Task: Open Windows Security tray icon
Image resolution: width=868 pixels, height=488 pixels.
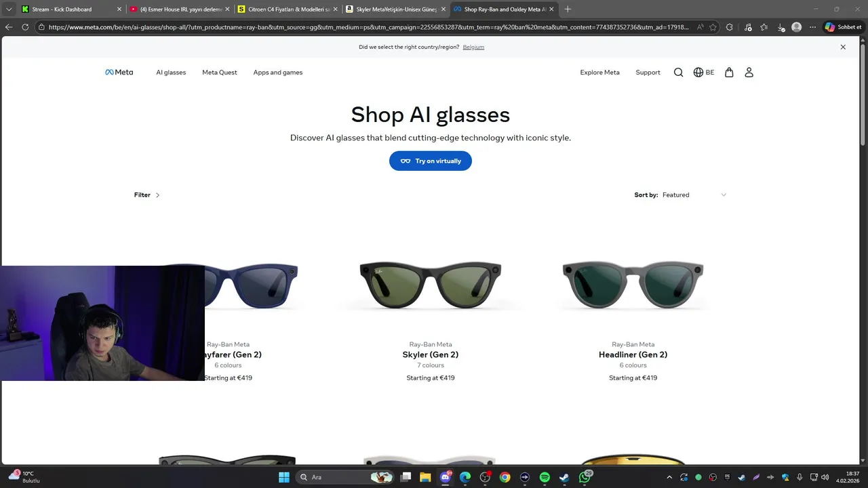Action: [785, 477]
